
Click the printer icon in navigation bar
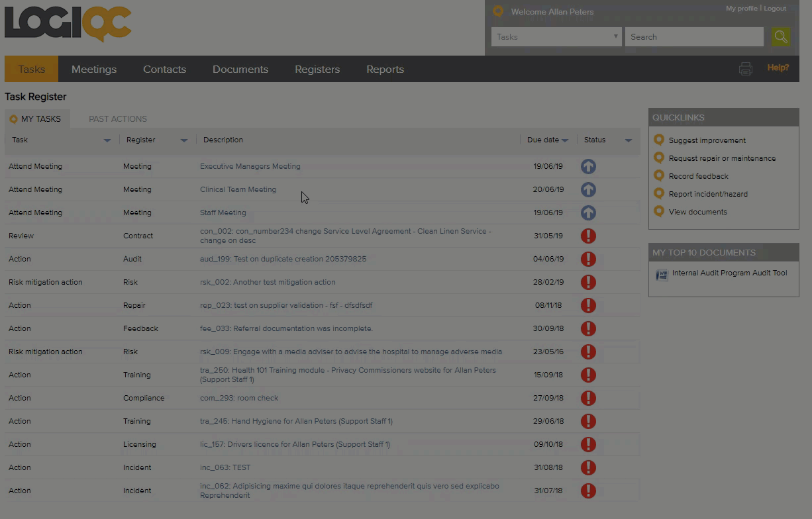(x=746, y=69)
